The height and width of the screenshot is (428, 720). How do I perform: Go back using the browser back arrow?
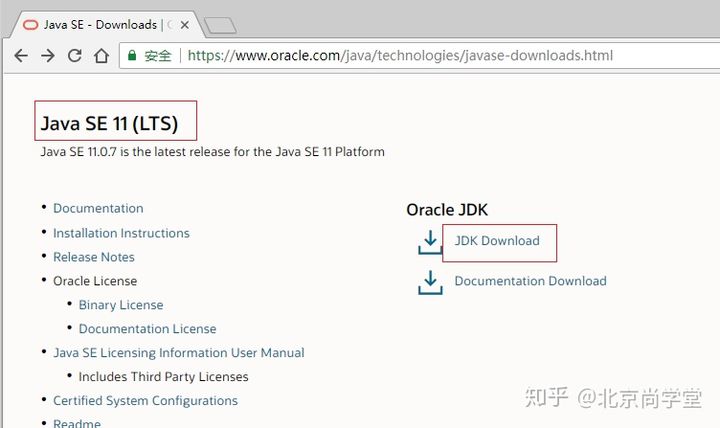[x=21, y=56]
